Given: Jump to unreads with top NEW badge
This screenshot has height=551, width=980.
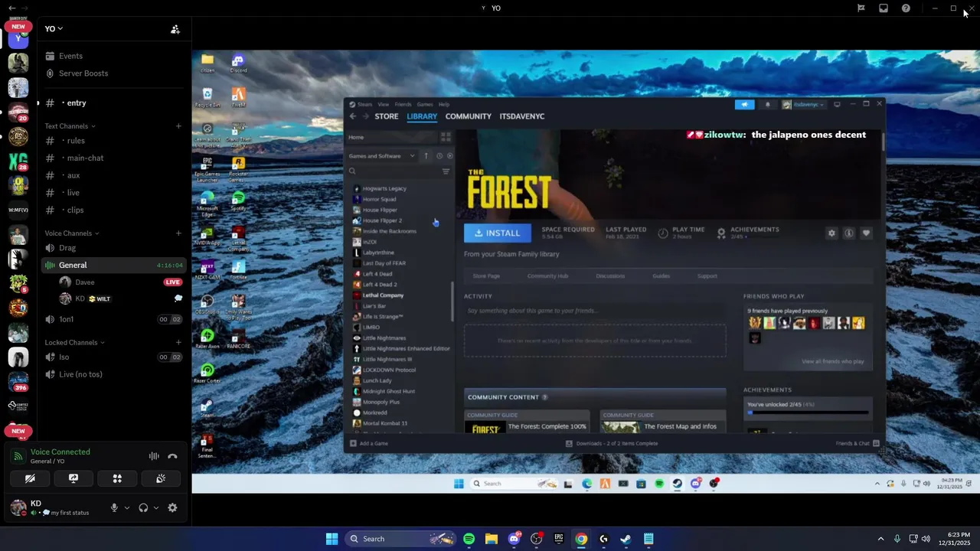Looking at the screenshot, I should click(18, 26).
